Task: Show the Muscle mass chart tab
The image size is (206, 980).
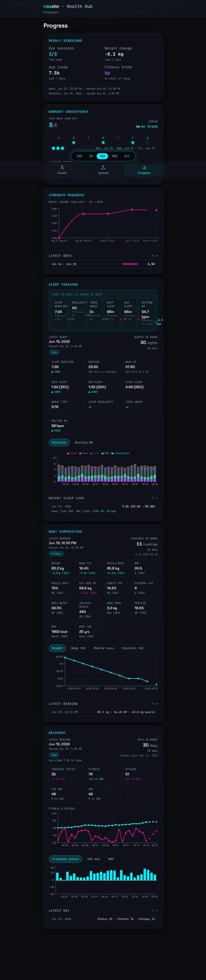Action: click(x=103, y=648)
